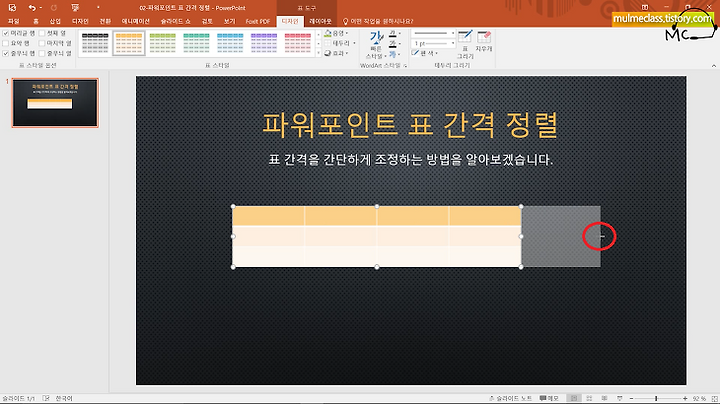Apply the green table style

[x=163, y=43]
